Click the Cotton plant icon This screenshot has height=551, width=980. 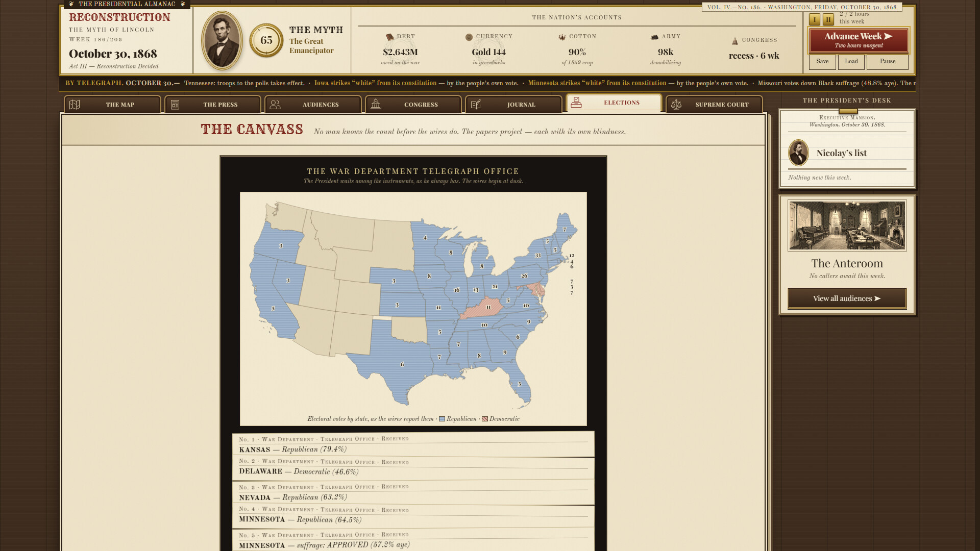coord(562,37)
